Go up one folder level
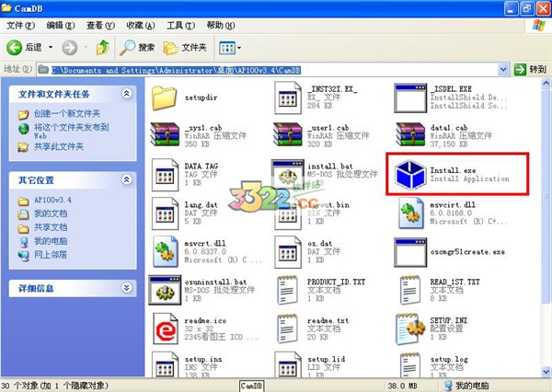This screenshot has height=392, width=552. [x=102, y=47]
